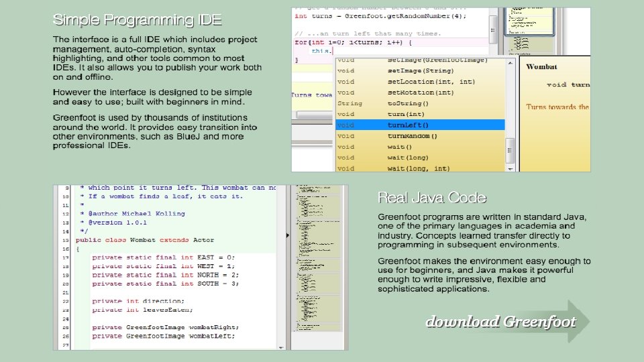
Task: Click the 'private int direction' line
Action: [138, 301]
